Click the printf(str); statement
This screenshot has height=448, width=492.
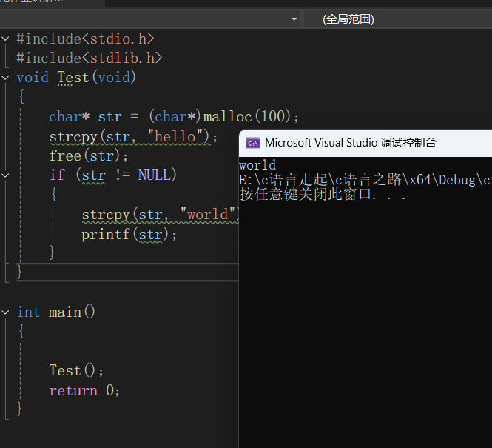coord(129,235)
